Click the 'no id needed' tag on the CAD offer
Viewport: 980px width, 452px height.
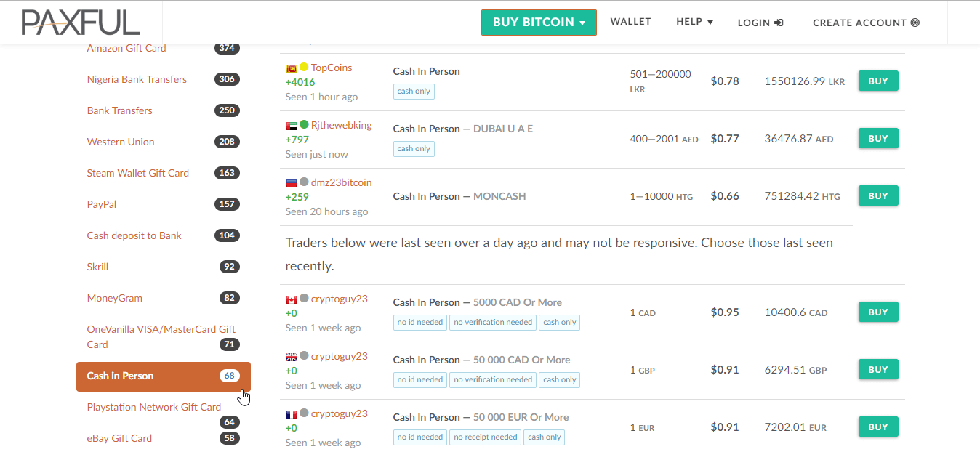pyautogui.click(x=419, y=322)
